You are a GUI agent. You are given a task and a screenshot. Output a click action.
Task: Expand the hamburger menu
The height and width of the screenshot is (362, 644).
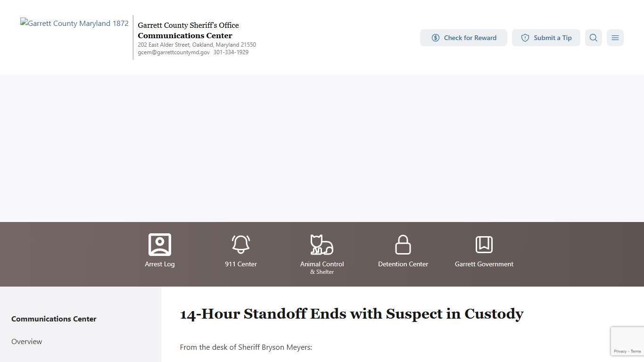615,38
